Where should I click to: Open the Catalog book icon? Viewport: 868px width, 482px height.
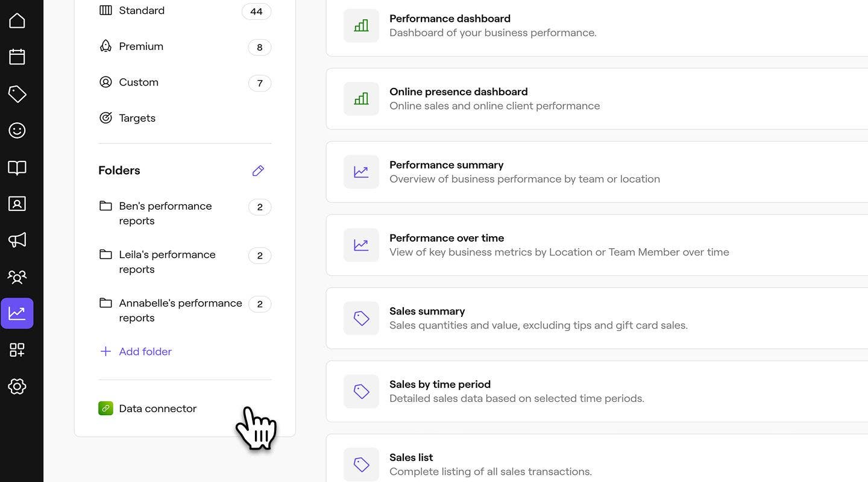[x=17, y=167]
